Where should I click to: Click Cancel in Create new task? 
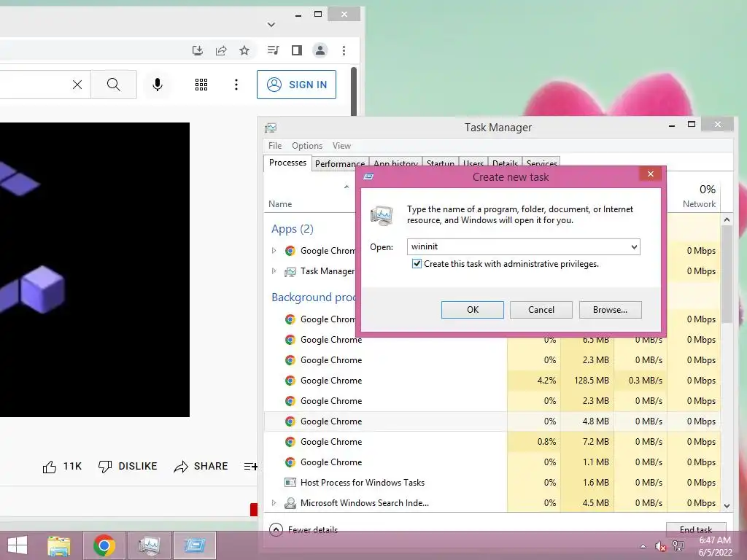pyautogui.click(x=541, y=310)
